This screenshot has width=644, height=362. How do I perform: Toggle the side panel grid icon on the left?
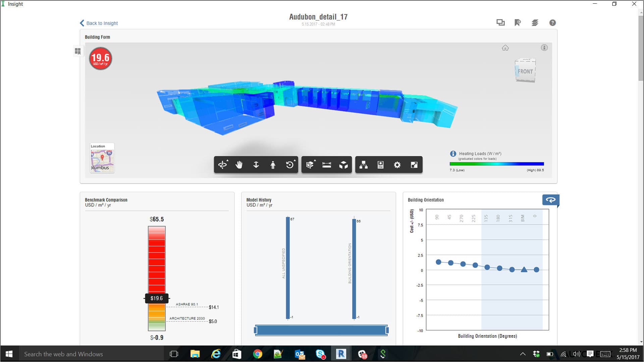click(77, 51)
